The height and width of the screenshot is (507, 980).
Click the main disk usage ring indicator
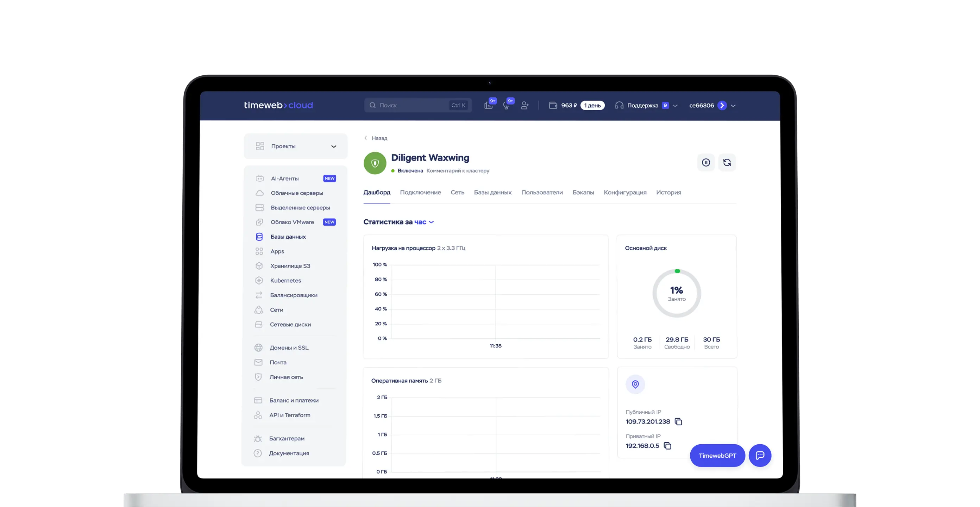point(677,293)
